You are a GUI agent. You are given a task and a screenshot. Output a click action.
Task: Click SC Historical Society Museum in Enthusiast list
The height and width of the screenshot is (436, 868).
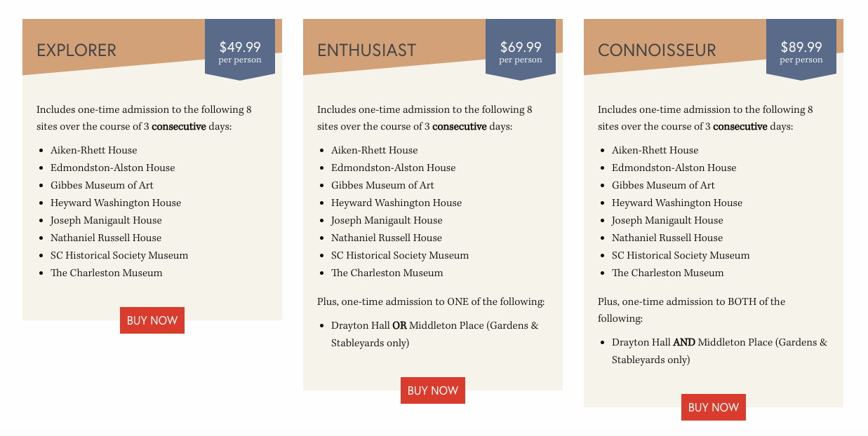coord(400,255)
